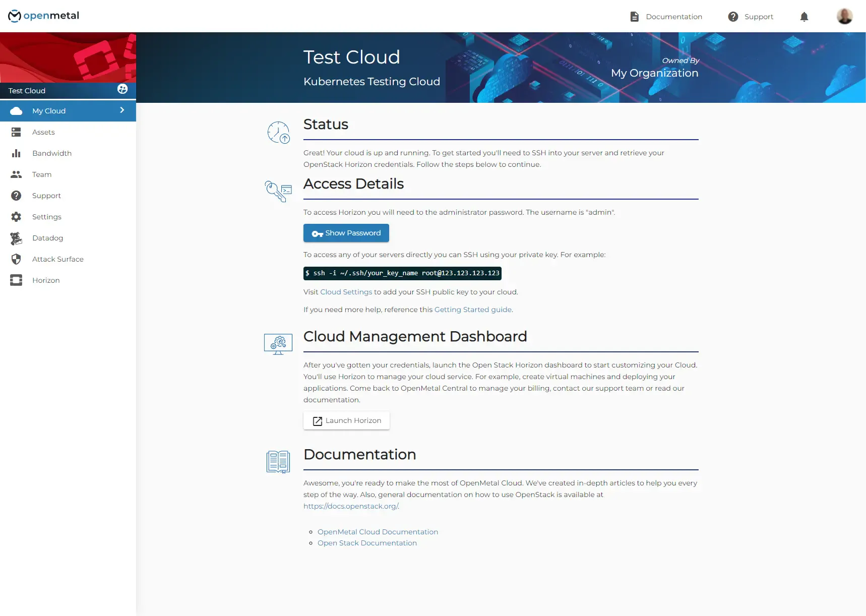Click the Test Cloud banner title
The width and height of the screenshot is (866, 616).
pos(351,57)
